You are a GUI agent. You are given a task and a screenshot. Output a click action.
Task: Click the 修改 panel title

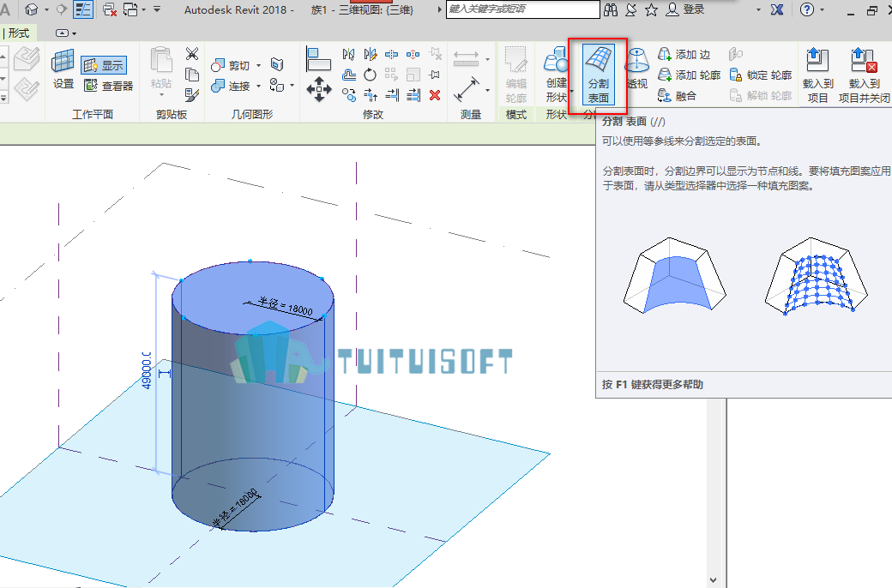tap(372, 114)
